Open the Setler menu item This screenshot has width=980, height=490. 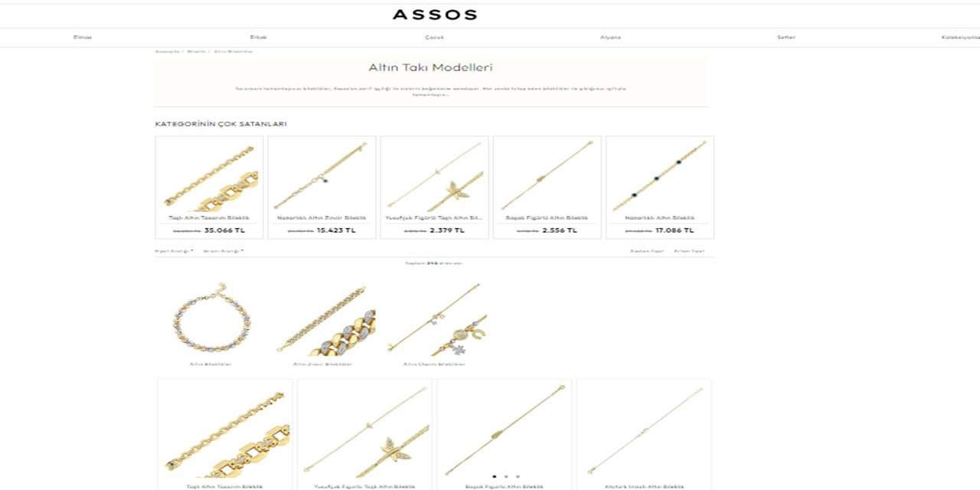(x=786, y=38)
